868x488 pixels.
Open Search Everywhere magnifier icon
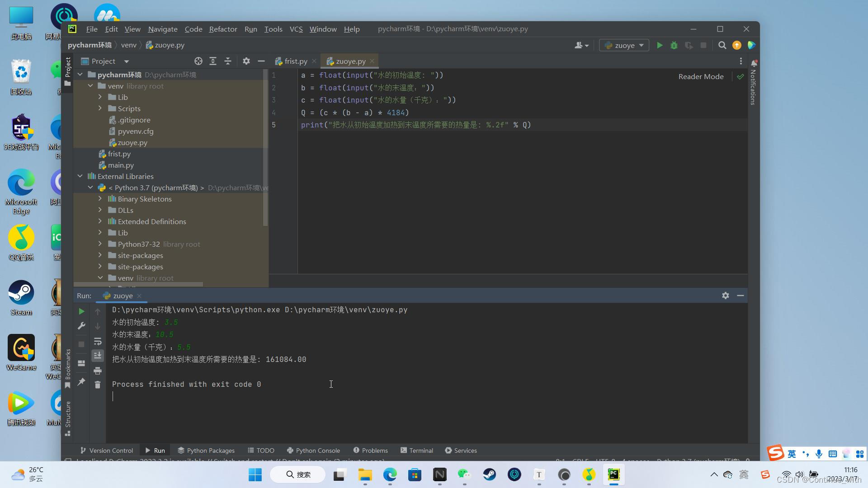[x=722, y=45]
